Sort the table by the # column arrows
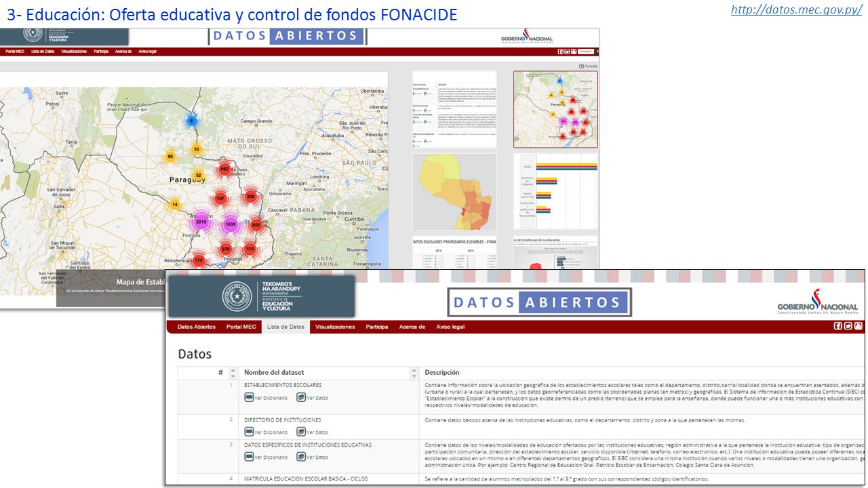868x488 pixels. click(x=233, y=372)
